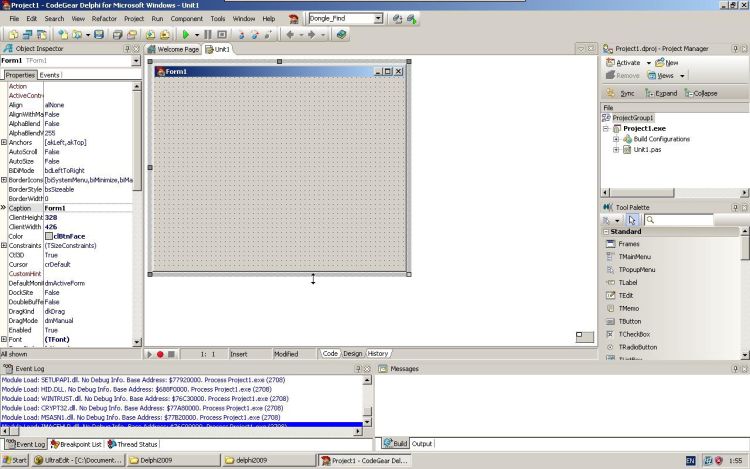The width and height of the screenshot is (750, 469).
Task: Open the Form1 TForm1 instance dropdown
Action: [x=136, y=61]
